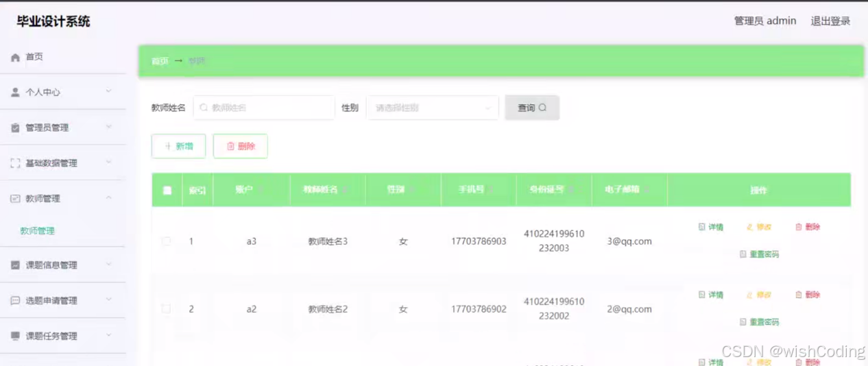
Task: Open the 个人中心 menu label
Action: (x=43, y=93)
